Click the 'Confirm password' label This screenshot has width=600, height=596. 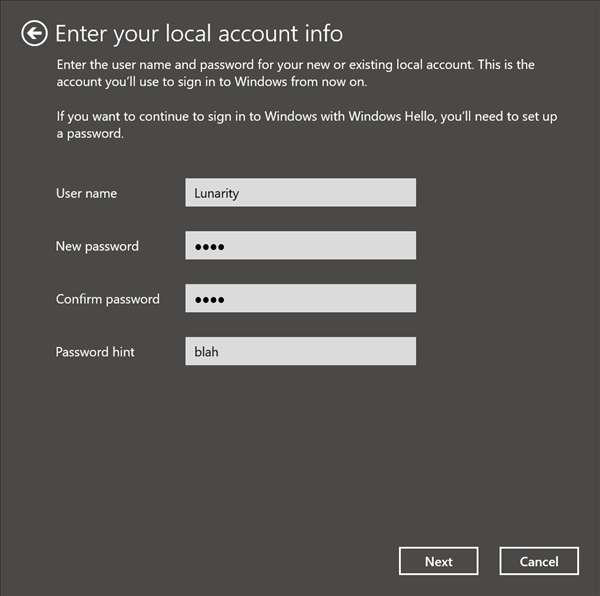click(x=107, y=299)
